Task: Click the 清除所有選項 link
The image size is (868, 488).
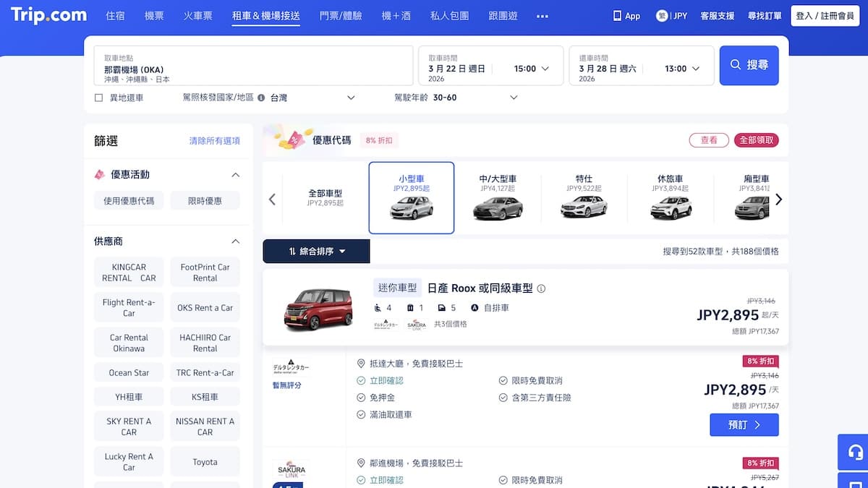Action: click(x=214, y=141)
